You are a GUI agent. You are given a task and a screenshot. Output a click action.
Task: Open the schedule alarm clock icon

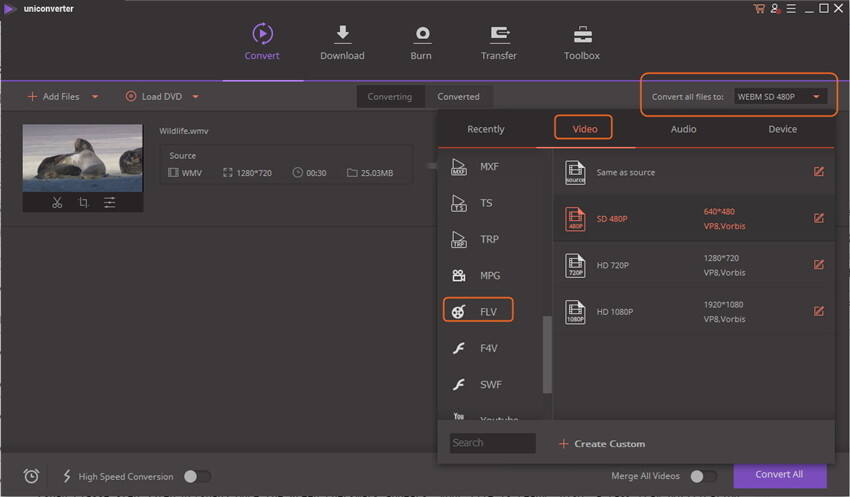pos(31,476)
